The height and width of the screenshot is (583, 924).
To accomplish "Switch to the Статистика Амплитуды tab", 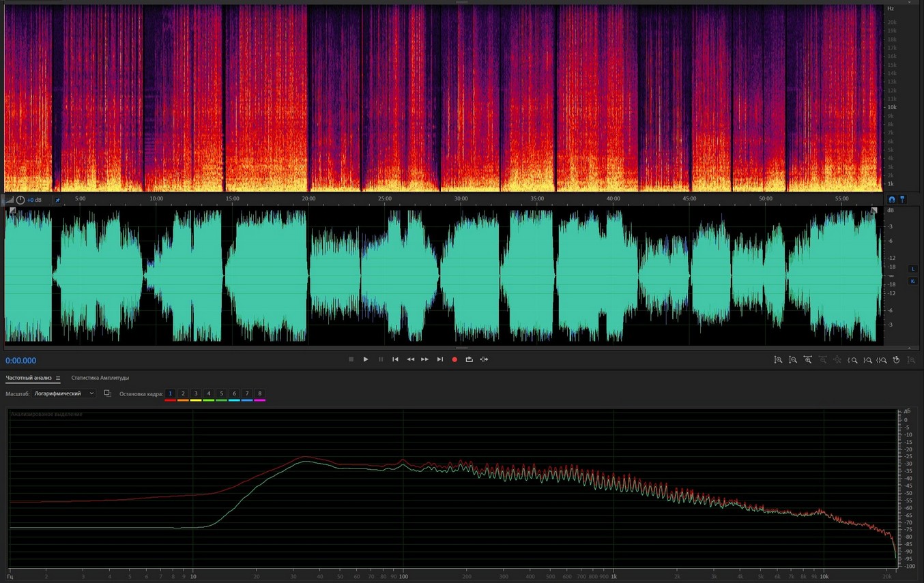I will (100, 378).
